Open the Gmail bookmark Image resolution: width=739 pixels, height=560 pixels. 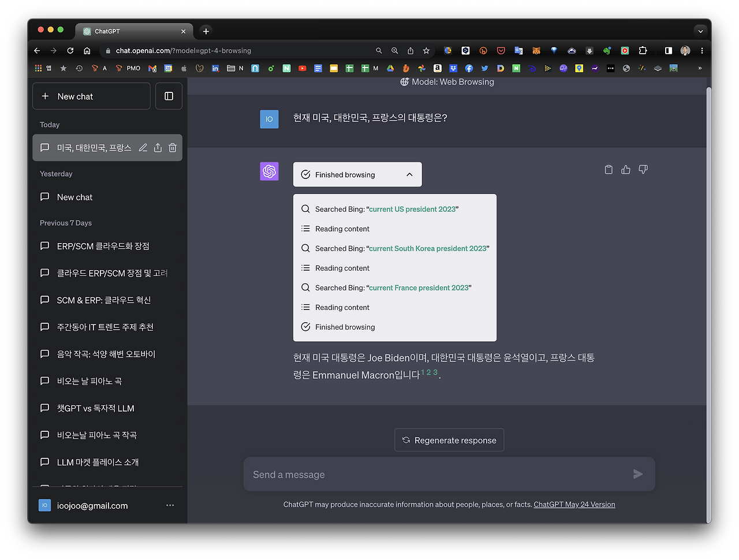tap(152, 68)
